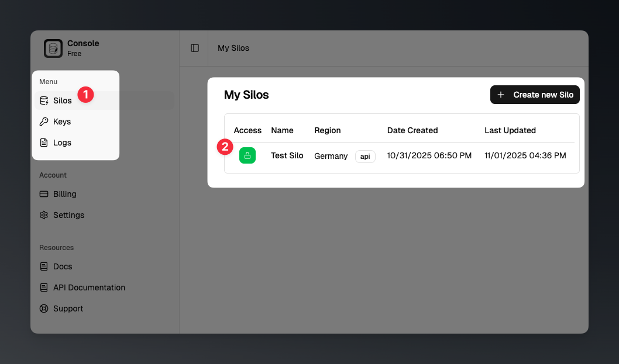Image resolution: width=619 pixels, height=364 pixels.
Task: Click the Console Free workspace title
Action: point(83,48)
